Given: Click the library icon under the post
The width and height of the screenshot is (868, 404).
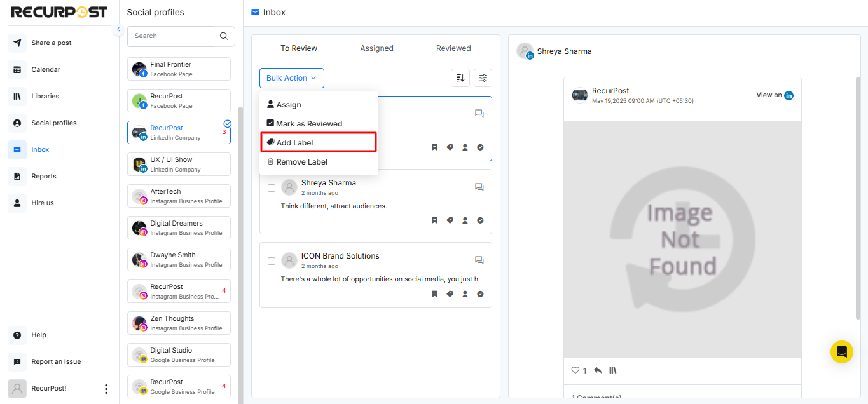Looking at the screenshot, I should click(x=613, y=370).
